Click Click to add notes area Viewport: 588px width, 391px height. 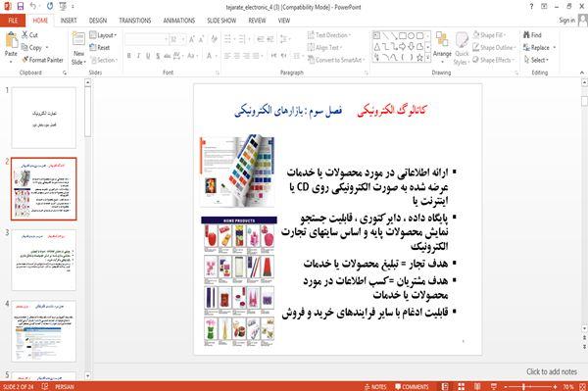click(x=551, y=371)
